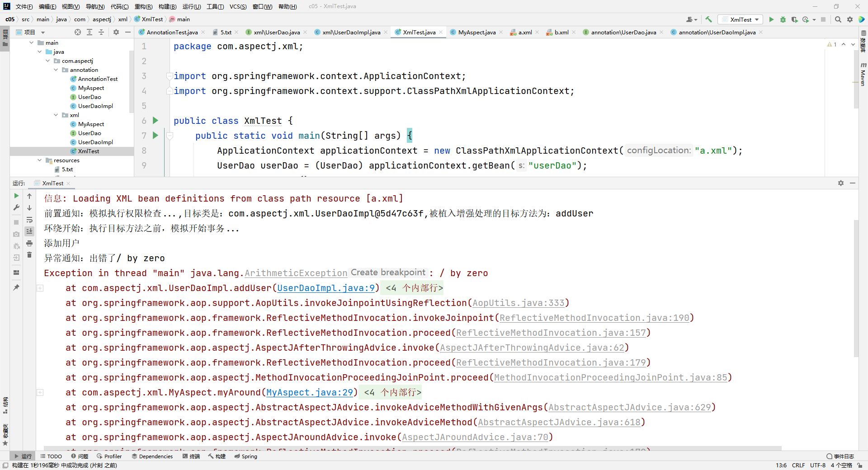
Task: Close the XmlTest.java editor tab
Action: 441,32
